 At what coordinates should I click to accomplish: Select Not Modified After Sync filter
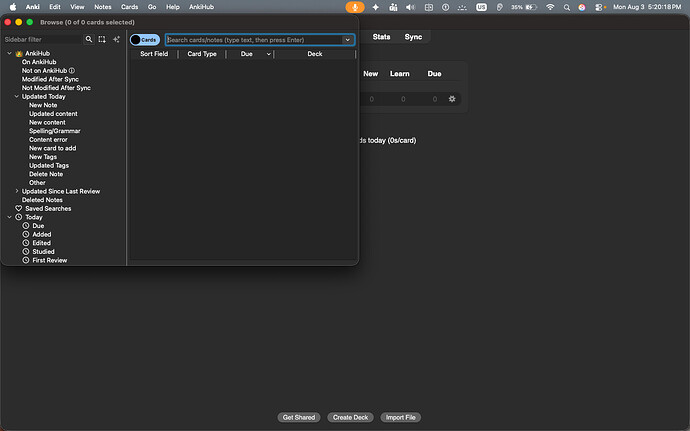click(x=56, y=88)
